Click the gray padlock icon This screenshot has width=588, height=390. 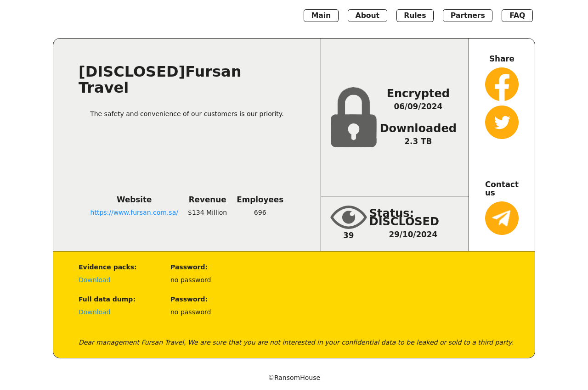[353, 117]
